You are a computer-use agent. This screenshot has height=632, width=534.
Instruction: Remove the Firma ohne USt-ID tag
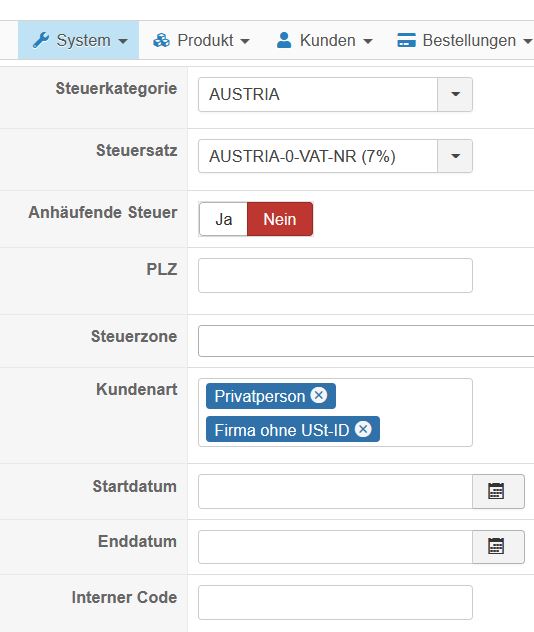[363, 429]
